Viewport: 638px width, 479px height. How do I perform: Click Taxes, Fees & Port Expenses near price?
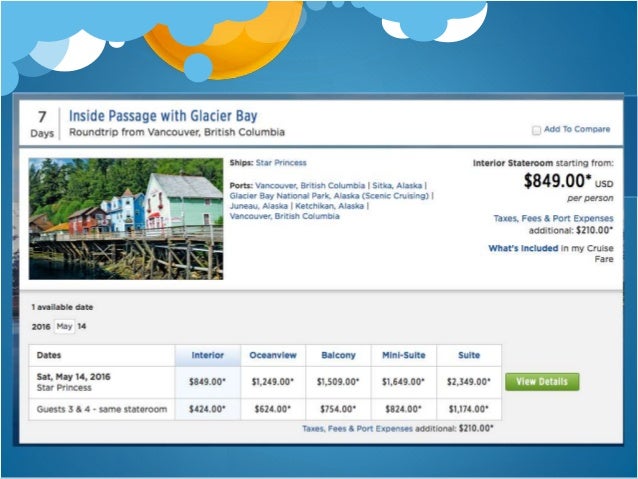(554, 218)
